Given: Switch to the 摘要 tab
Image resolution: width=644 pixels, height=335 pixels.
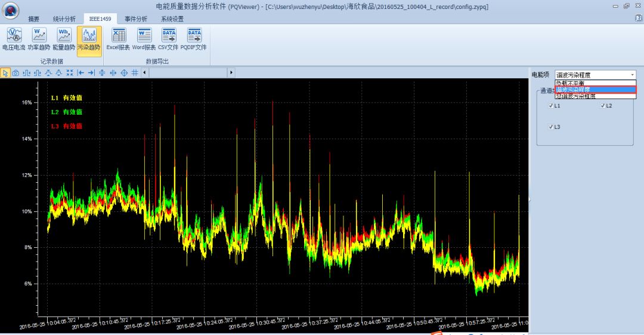Looking at the screenshot, I should (33, 19).
